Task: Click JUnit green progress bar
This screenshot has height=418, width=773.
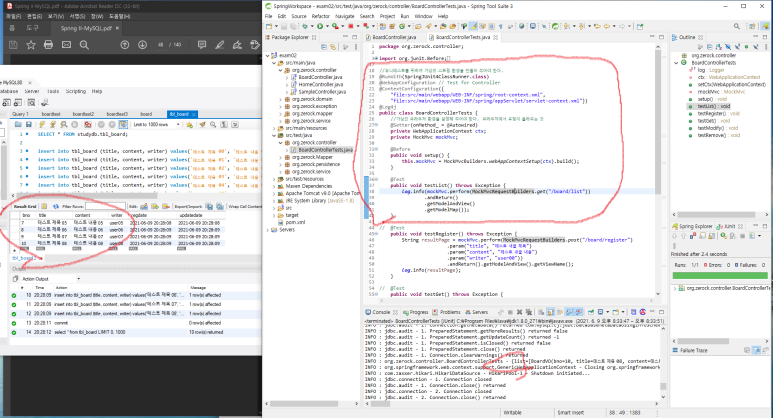Action: (720, 276)
